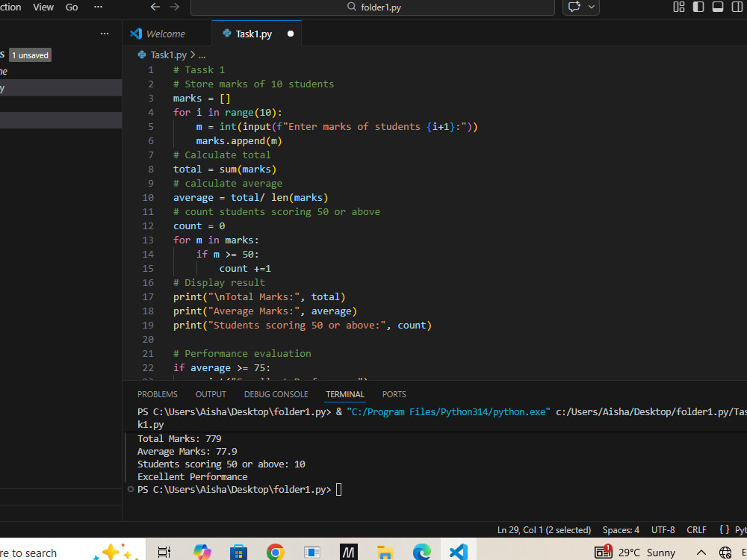Image resolution: width=747 pixels, height=560 pixels.
Task: Change line ending via CRLF
Action: click(696, 530)
